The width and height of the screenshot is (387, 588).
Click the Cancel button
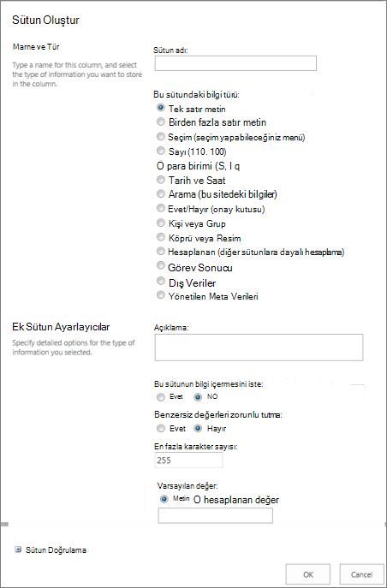point(362,574)
